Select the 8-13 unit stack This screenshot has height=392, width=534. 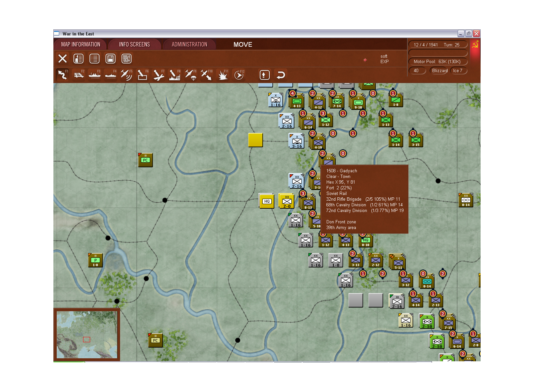(307, 202)
